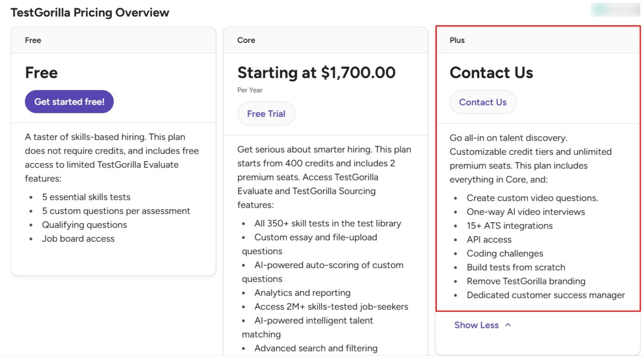
Task: Click AI-powered intelligent talent matching item
Action: coord(307,327)
